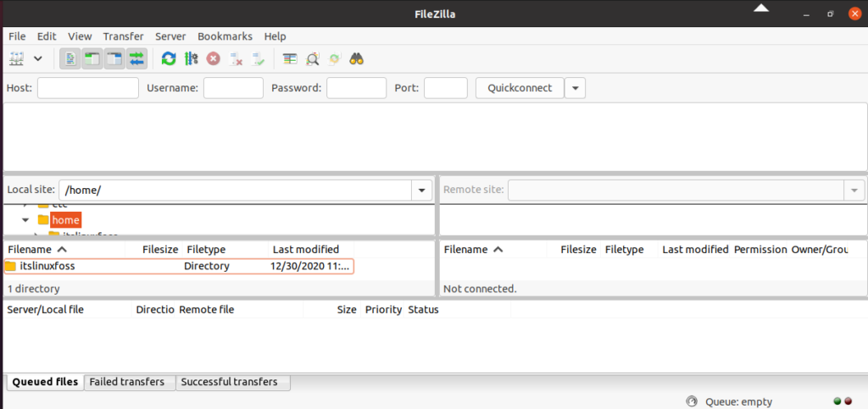Toggle directory comparison icon
This screenshot has width=868, height=409.
[x=312, y=58]
